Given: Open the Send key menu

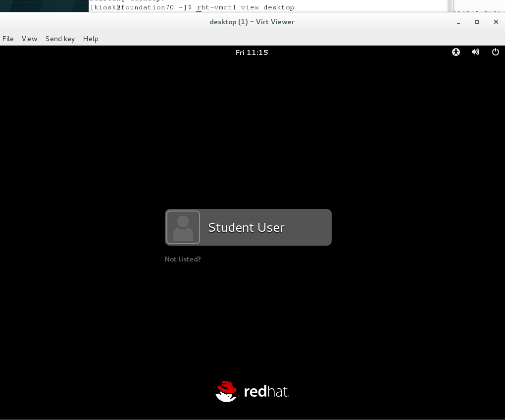Looking at the screenshot, I should click(60, 39).
